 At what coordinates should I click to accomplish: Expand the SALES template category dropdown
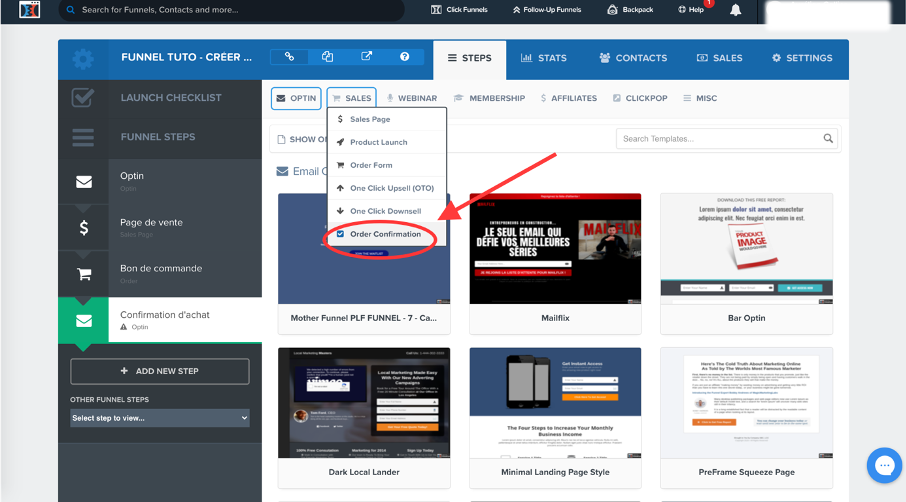tap(352, 98)
